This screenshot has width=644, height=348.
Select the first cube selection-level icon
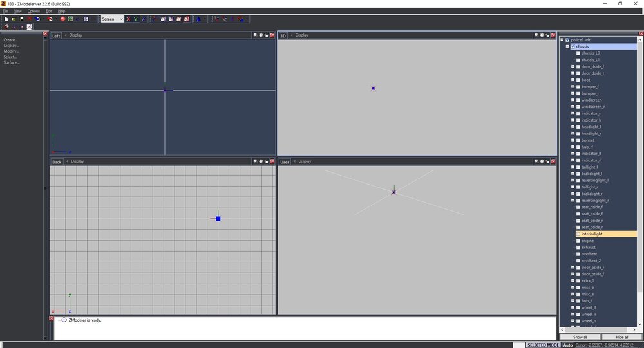pos(163,19)
